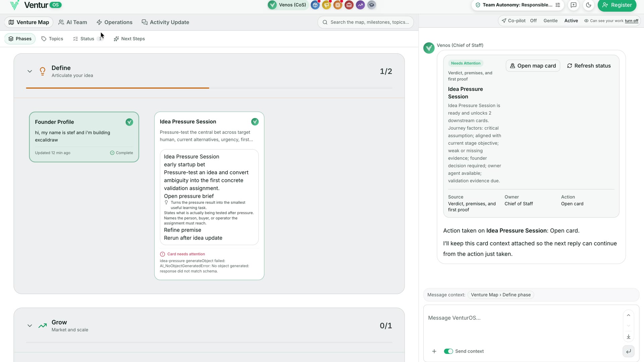Viewport: 644px width, 362px height.
Task: Click the chat scroll down chevron
Action: (628, 326)
